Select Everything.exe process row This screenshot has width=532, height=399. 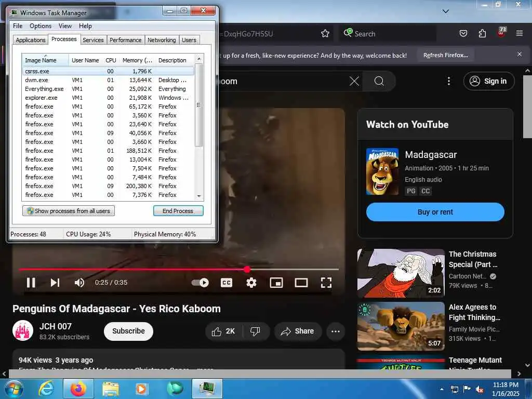108,89
